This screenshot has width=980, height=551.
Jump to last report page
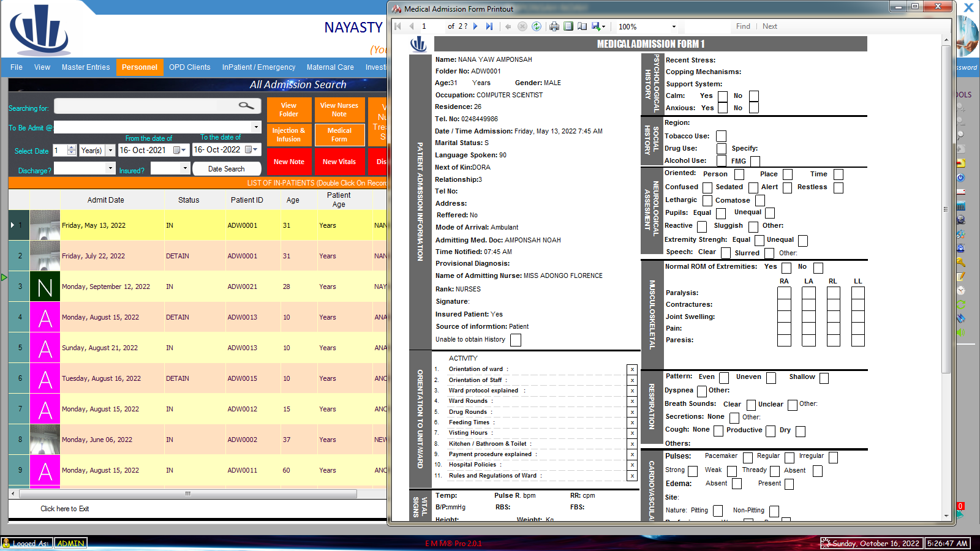point(489,26)
